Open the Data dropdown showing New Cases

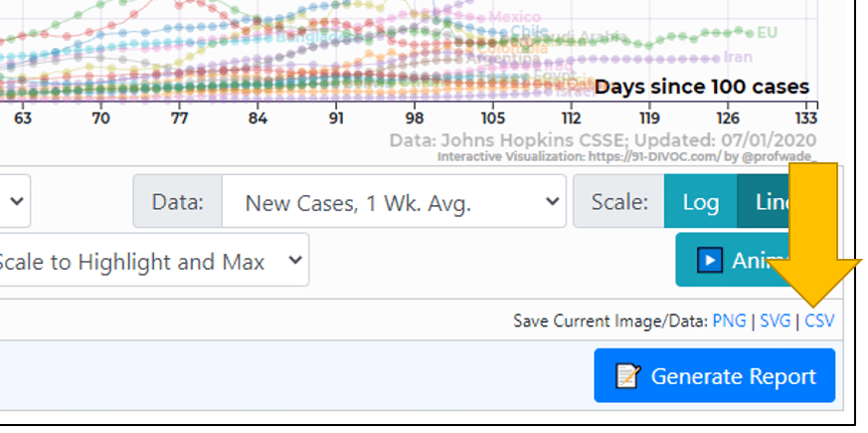pyautogui.click(x=394, y=201)
